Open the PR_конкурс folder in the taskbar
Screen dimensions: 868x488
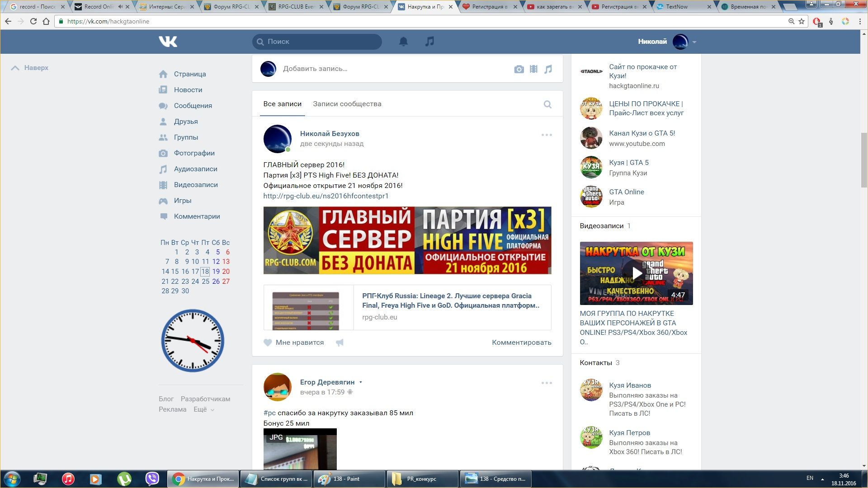[x=422, y=479]
